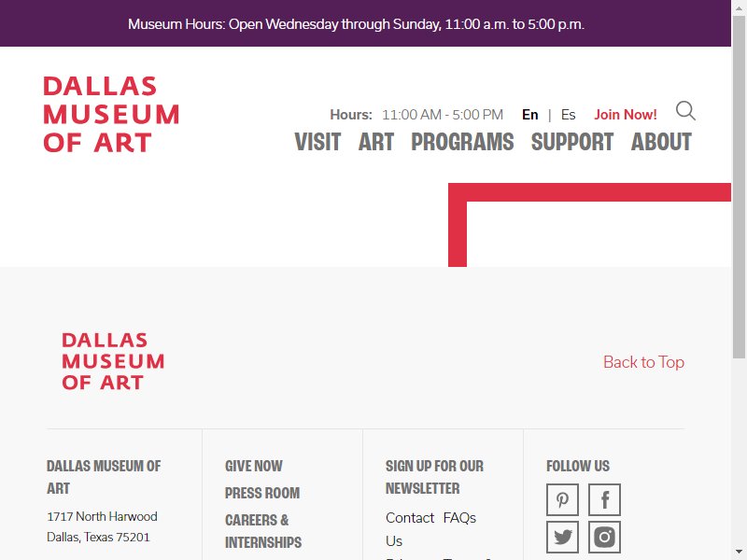Expand the ABOUT menu

click(x=661, y=142)
